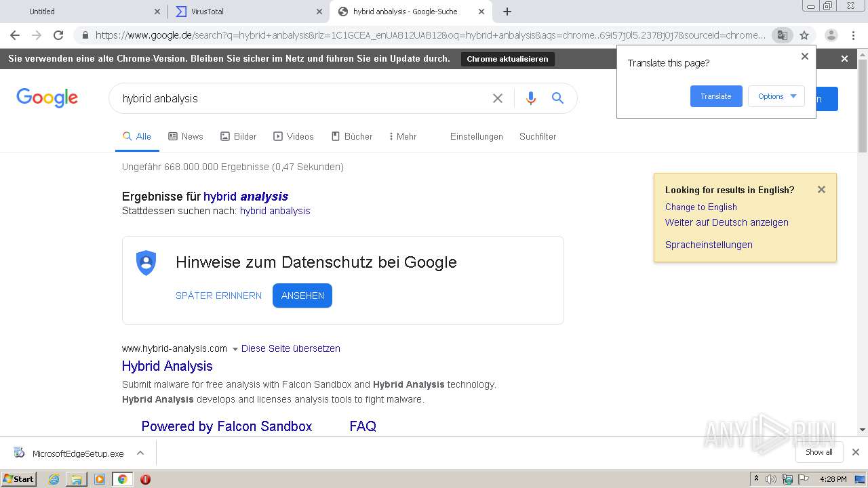The image size is (868, 488).
Task: Close the Untitled tab
Action: coord(157,12)
